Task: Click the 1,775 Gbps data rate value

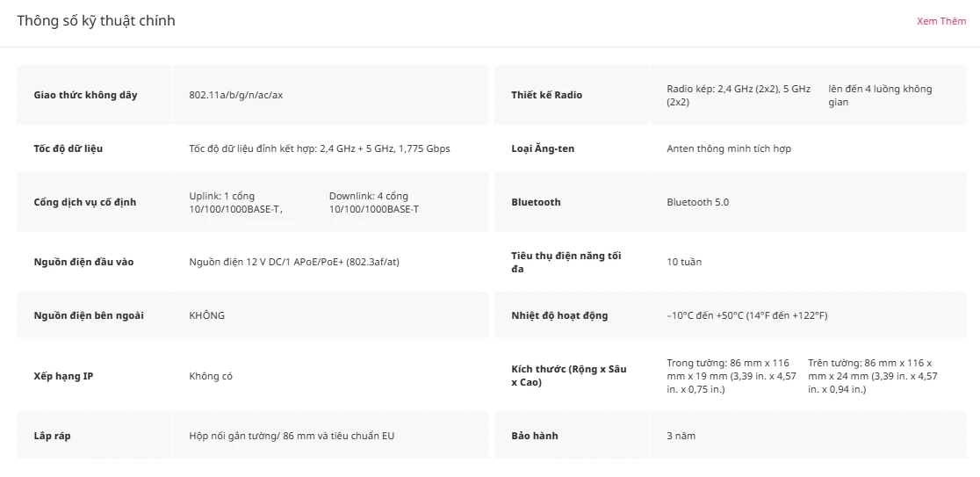Action: (320, 148)
